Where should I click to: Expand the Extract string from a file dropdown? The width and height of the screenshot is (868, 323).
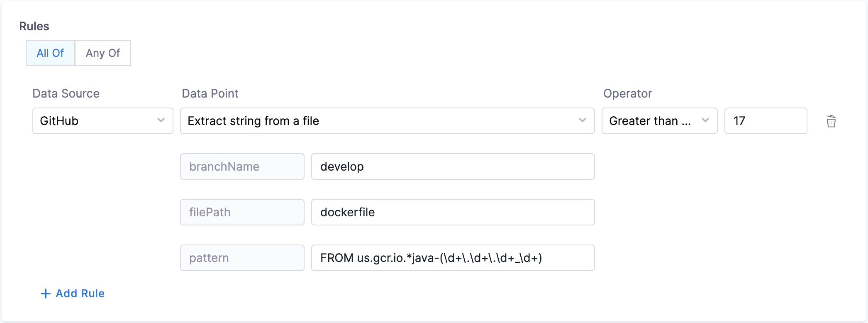coord(387,121)
